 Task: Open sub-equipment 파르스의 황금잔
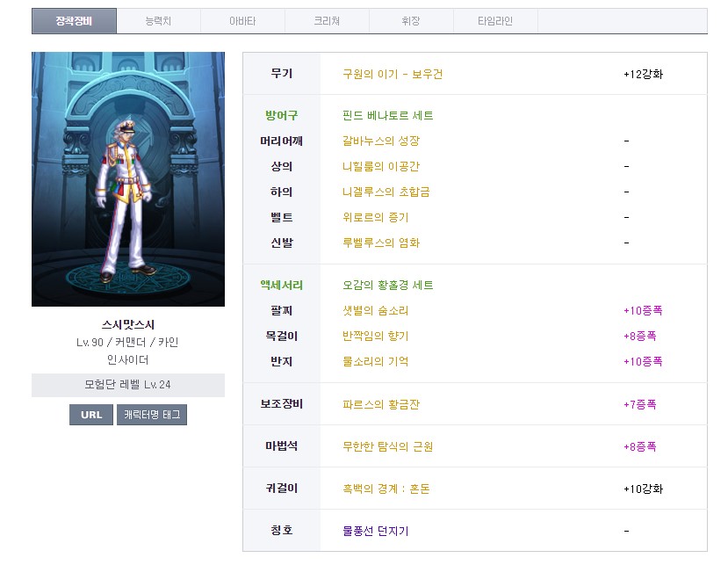click(x=381, y=405)
